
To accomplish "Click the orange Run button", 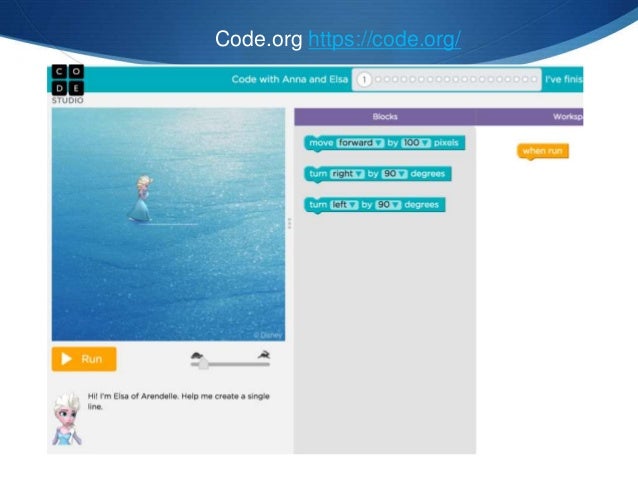I will pos(84,359).
